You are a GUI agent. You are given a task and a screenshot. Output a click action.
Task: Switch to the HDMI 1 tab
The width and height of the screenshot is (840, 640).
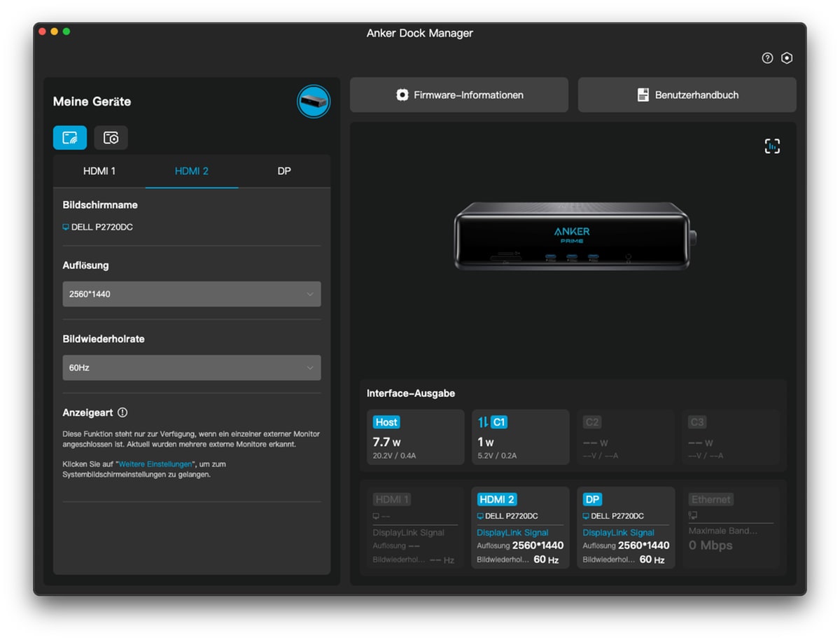tap(99, 172)
